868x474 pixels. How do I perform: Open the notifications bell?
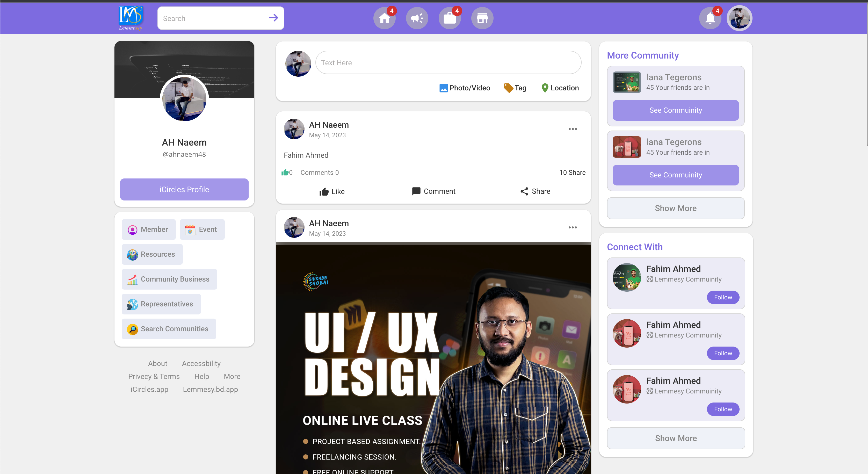click(x=710, y=18)
